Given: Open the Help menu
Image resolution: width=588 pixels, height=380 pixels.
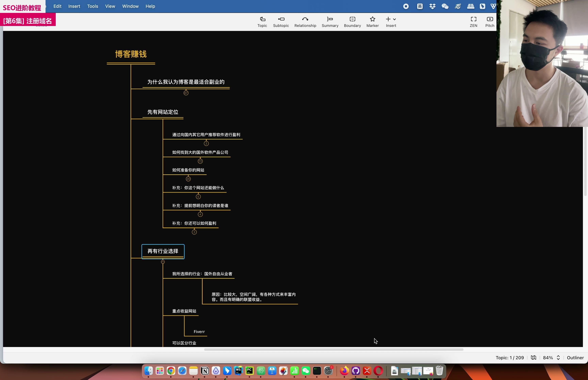Looking at the screenshot, I should click(x=150, y=6).
